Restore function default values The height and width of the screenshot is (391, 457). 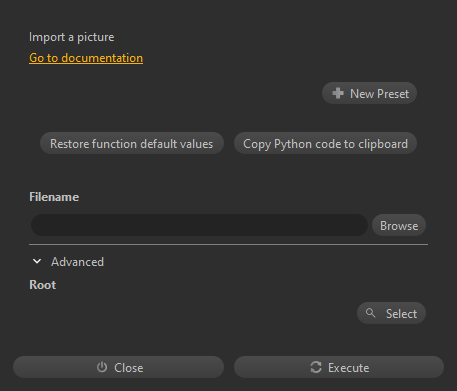(132, 143)
